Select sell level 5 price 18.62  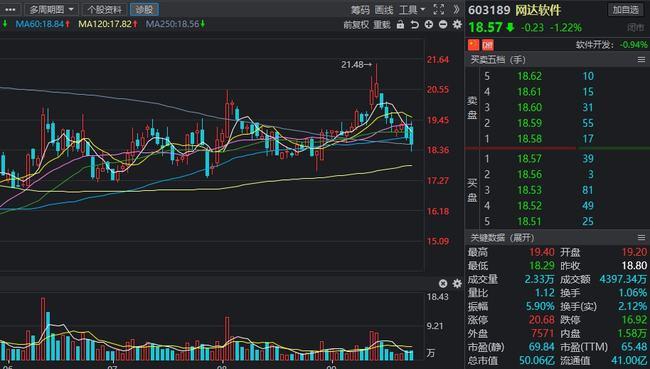[529, 76]
